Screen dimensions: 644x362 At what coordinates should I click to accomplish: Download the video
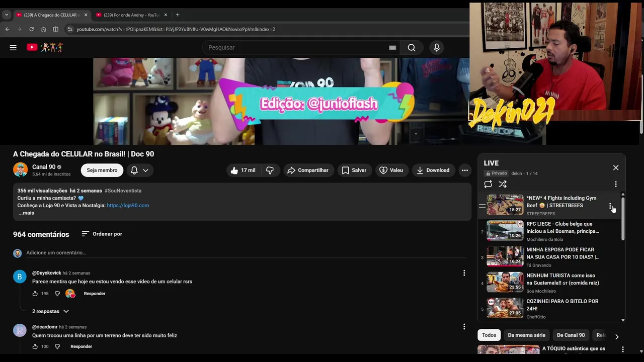click(x=433, y=170)
